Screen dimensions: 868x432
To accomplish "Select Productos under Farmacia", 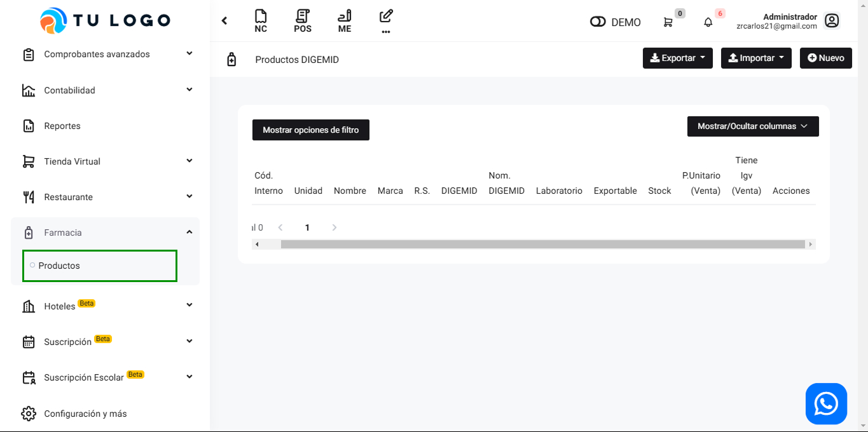I will pos(59,266).
